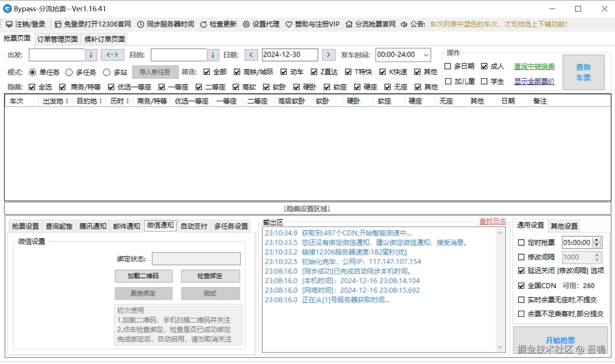This screenshot has width=615, height=364.
Task: Click the 日期 input field
Action: (x=290, y=55)
